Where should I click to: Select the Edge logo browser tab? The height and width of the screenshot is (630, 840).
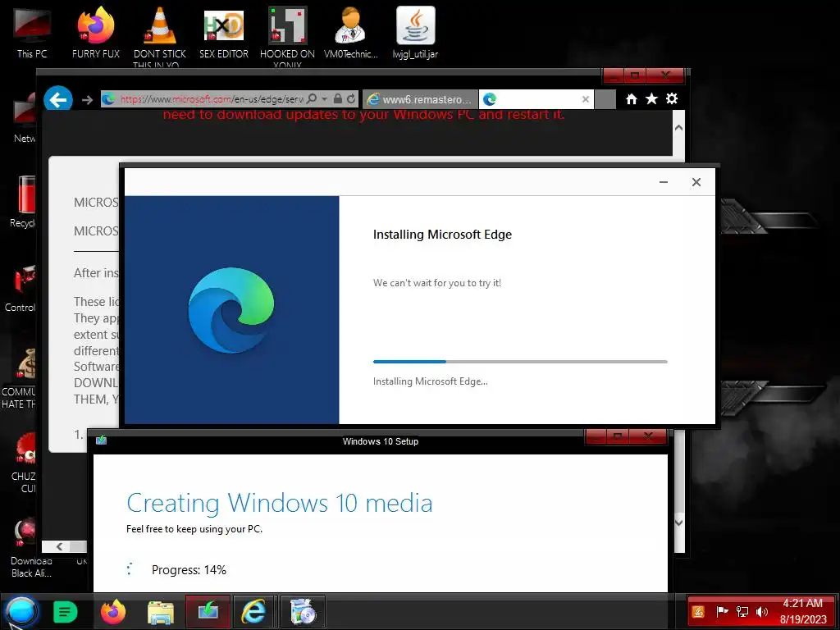coord(536,99)
